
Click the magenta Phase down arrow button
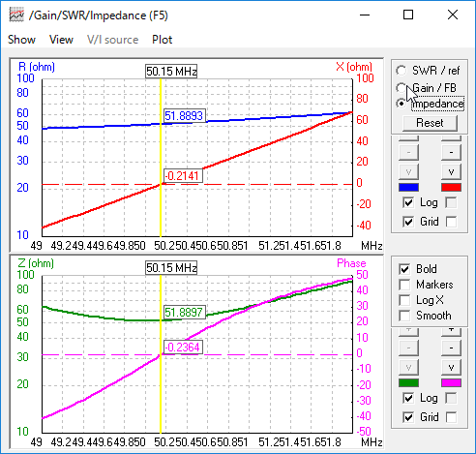(451, 367)
